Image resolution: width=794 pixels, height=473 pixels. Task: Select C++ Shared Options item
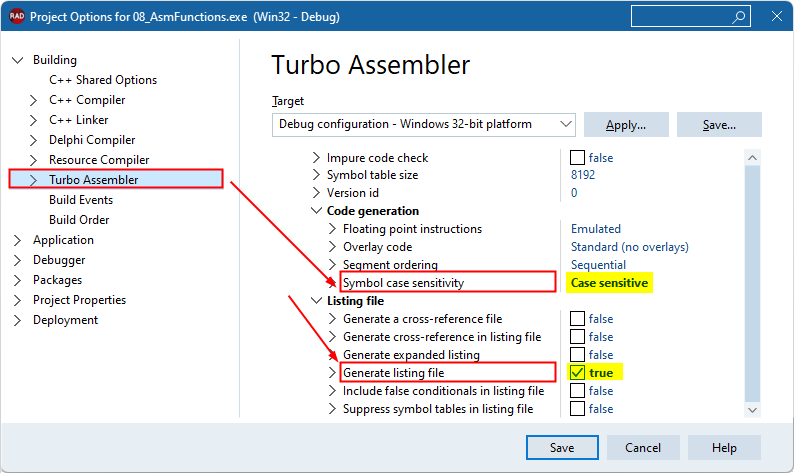[103, 80]
